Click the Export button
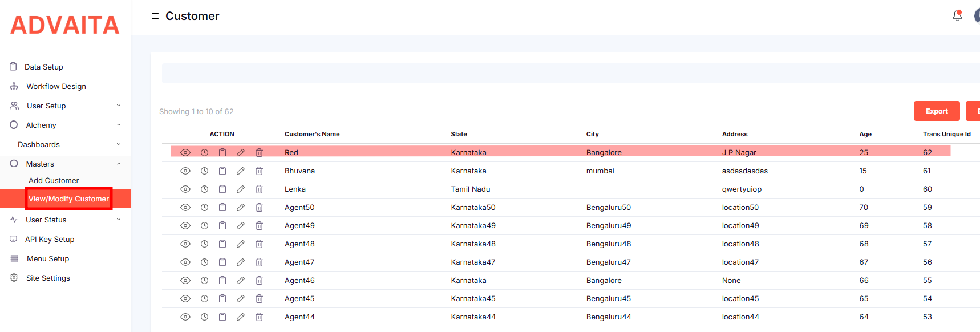 click(x=936, y=111)
